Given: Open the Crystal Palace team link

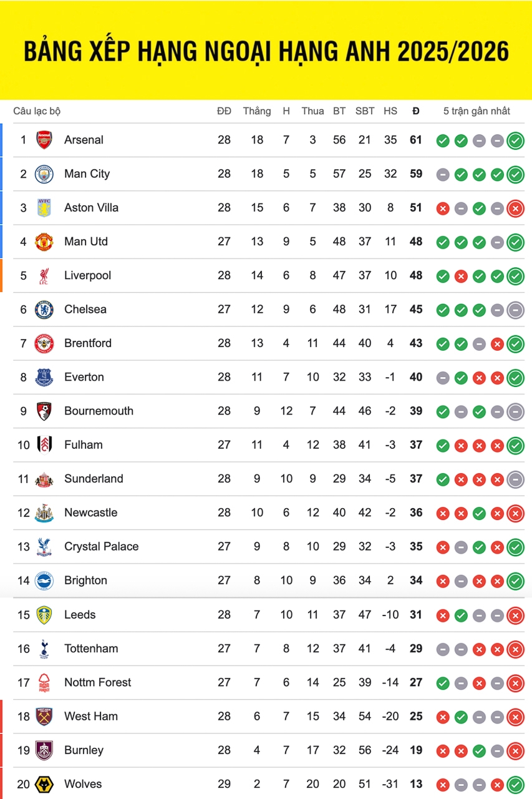Looking at the screenshot, I should tap(101, 546).
